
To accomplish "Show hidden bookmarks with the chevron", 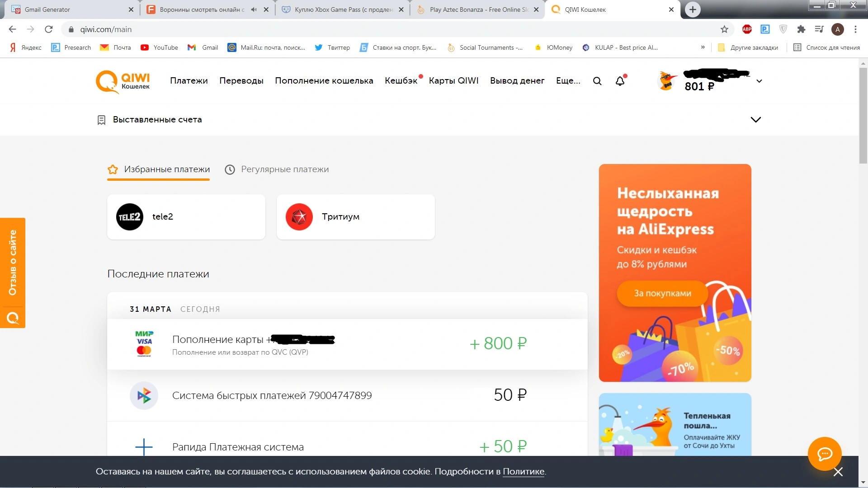I will click(703, 47).
